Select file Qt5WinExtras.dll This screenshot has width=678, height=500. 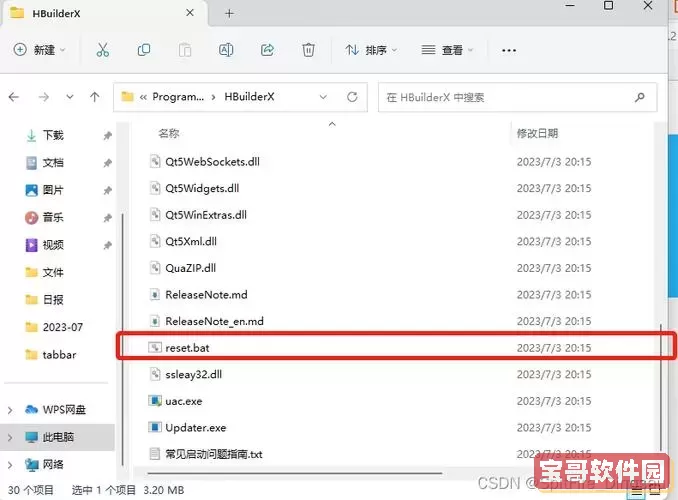point(206,215)
